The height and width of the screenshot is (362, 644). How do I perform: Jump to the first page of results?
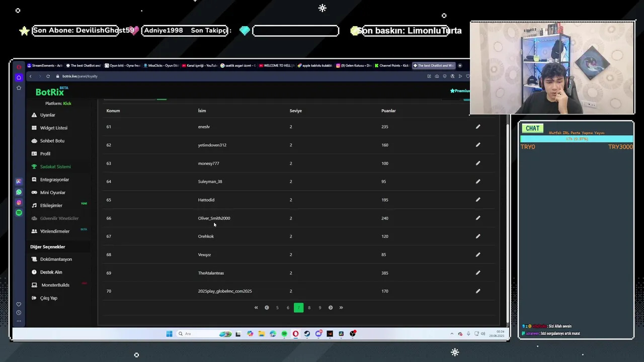pos(256,308)
